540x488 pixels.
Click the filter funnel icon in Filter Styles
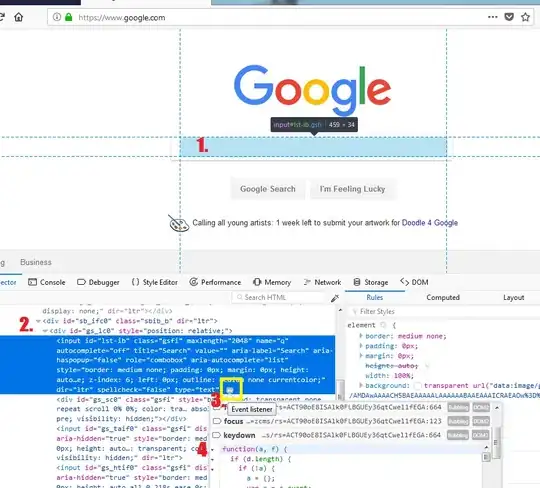354,312
